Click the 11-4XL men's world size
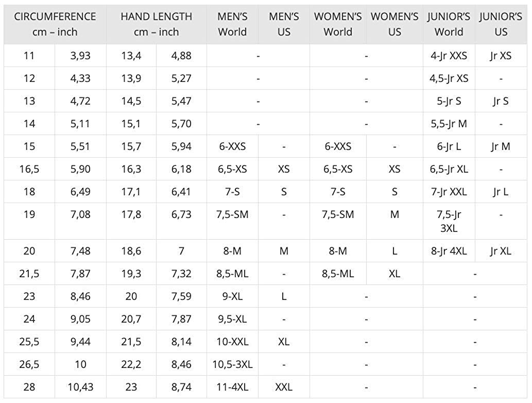Viewport: 532px width, 403px height. [232, 387]
